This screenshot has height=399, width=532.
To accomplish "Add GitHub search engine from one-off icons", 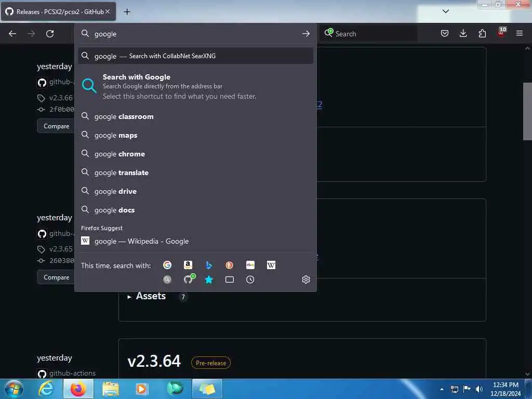I will click(189, 279).
